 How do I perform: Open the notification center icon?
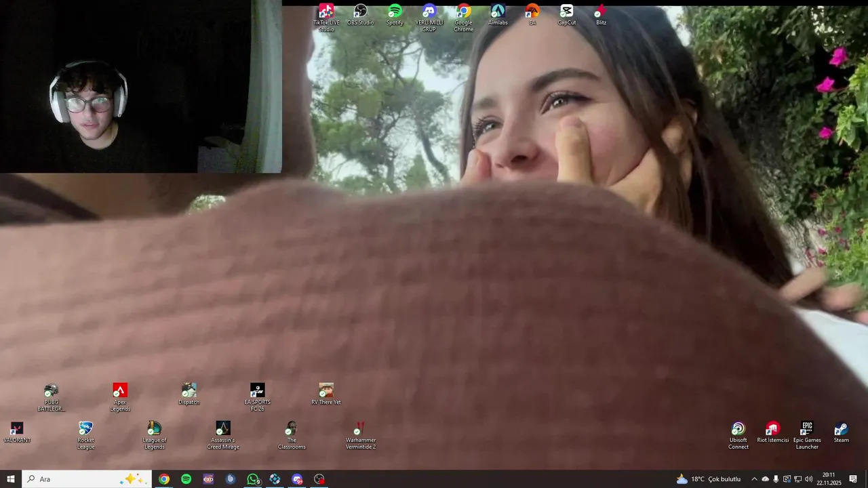click(x=853, y=479)
